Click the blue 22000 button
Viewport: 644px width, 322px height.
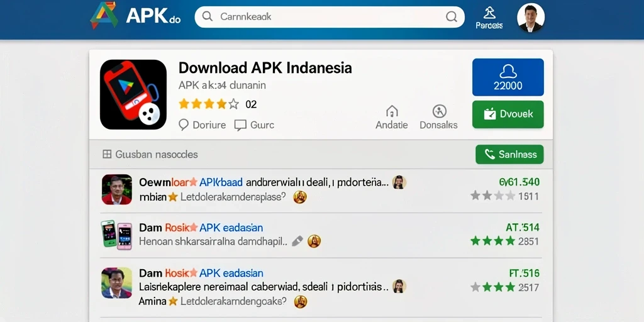tap(508, 77)
